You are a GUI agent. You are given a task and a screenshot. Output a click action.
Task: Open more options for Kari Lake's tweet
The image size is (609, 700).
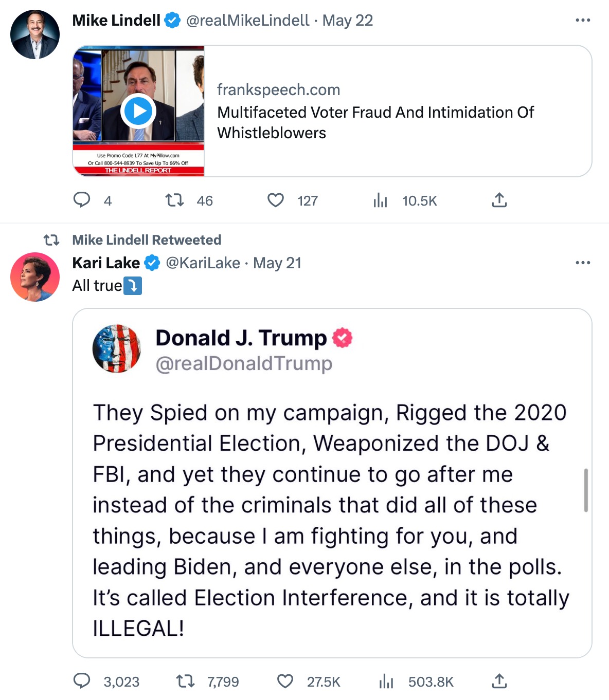pyautogui.click(x=583, y=263)
